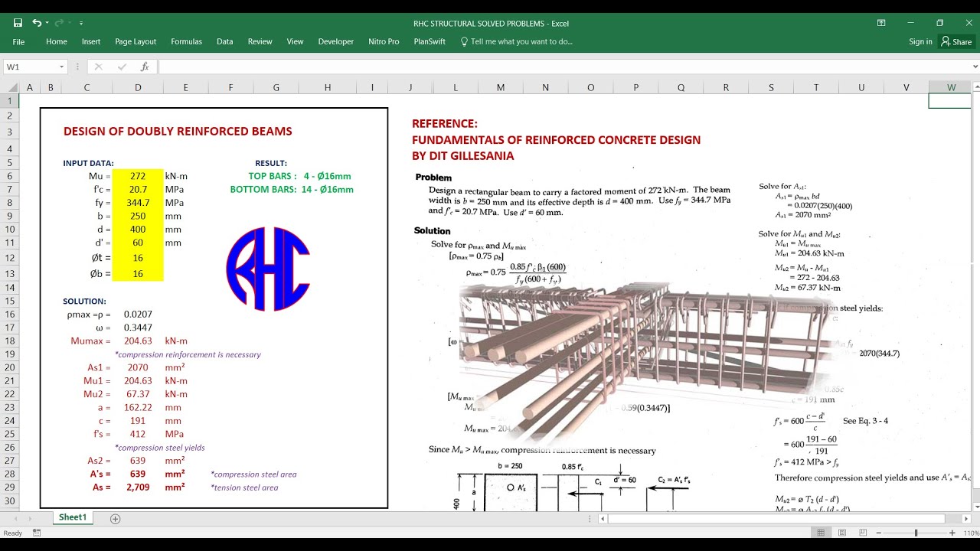Switch to Page Layout view icon
This screenshot has height=551, width=980.
(842, 533)
